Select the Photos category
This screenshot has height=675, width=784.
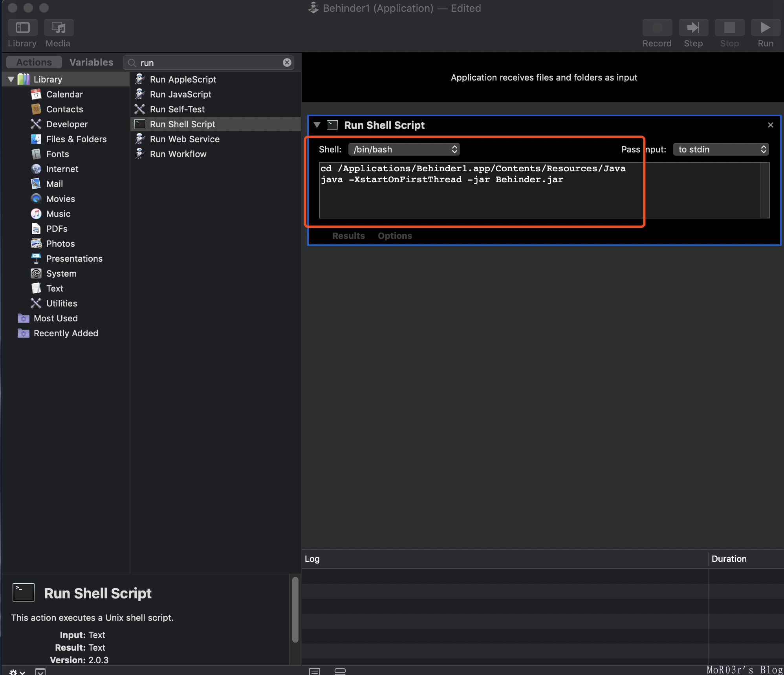[x=60, y=244]
